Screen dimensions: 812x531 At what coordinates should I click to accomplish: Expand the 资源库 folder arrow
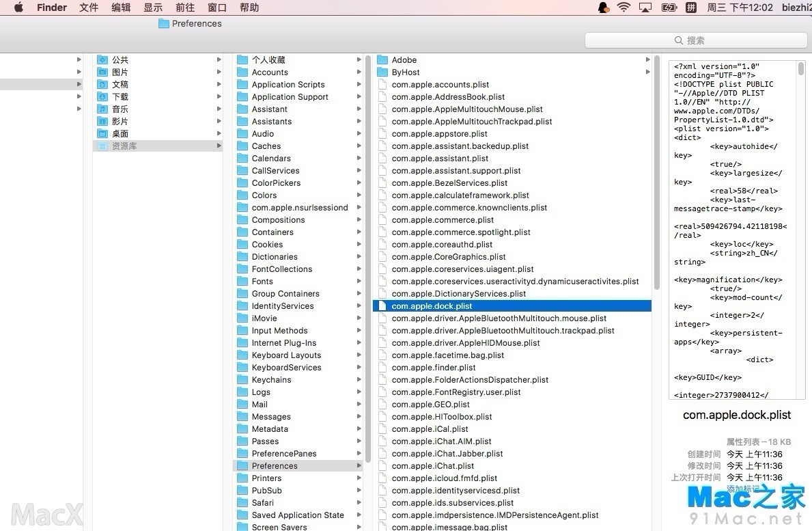pos(219,146)
